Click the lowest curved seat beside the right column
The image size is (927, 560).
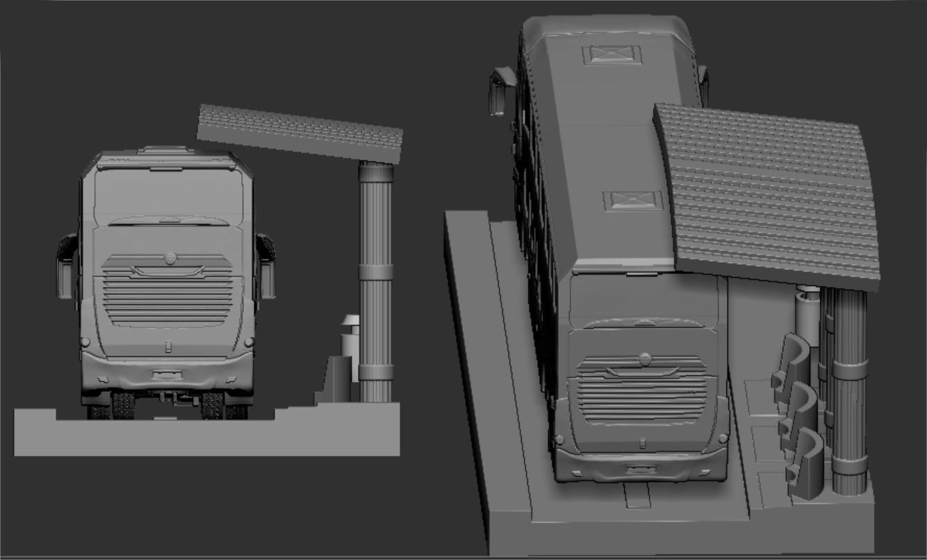(x=807, y=464)
